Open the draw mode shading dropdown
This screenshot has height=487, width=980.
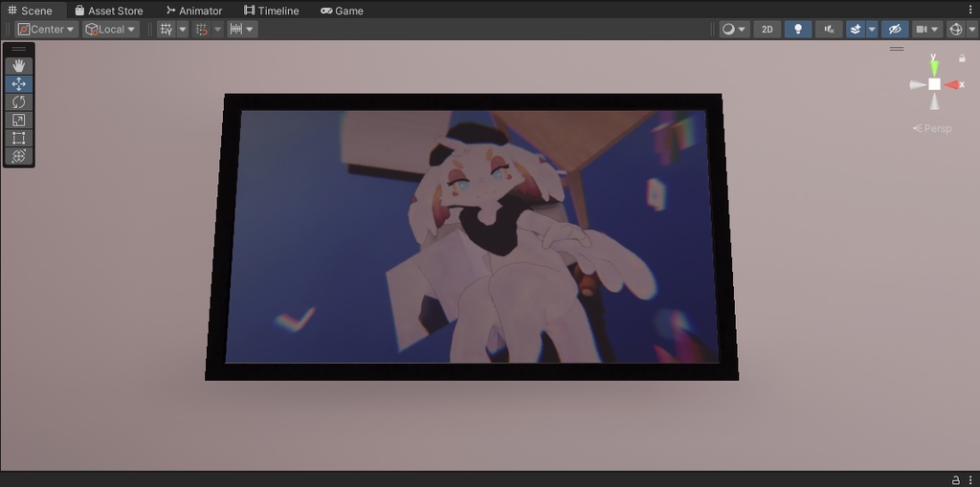(x=734, y=30)
